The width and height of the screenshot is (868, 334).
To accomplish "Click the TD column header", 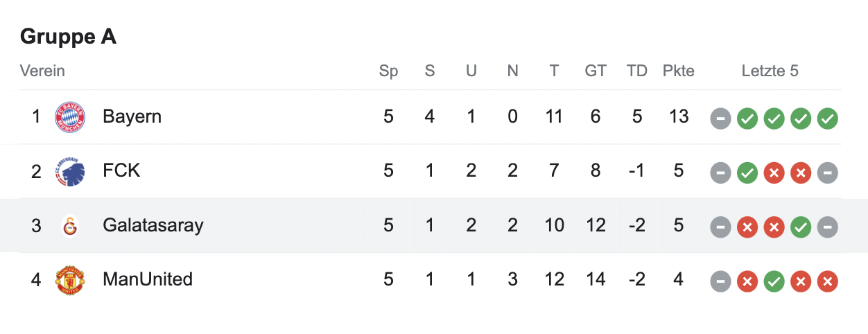I will [636, 71].
